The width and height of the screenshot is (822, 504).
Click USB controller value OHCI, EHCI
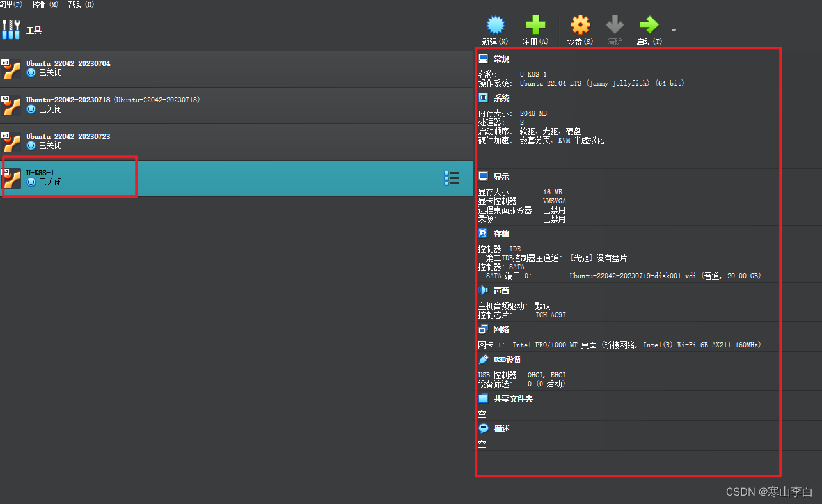tap(547, 375)
